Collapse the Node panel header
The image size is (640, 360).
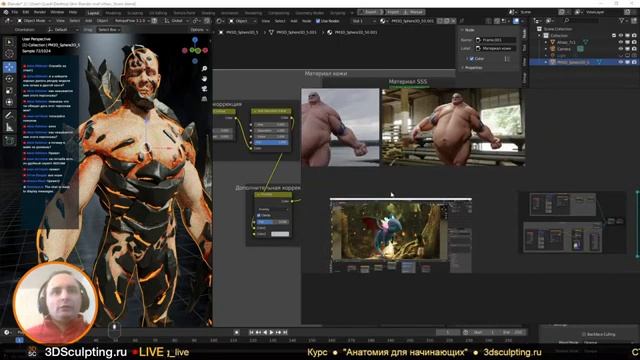tap(468, 30)
